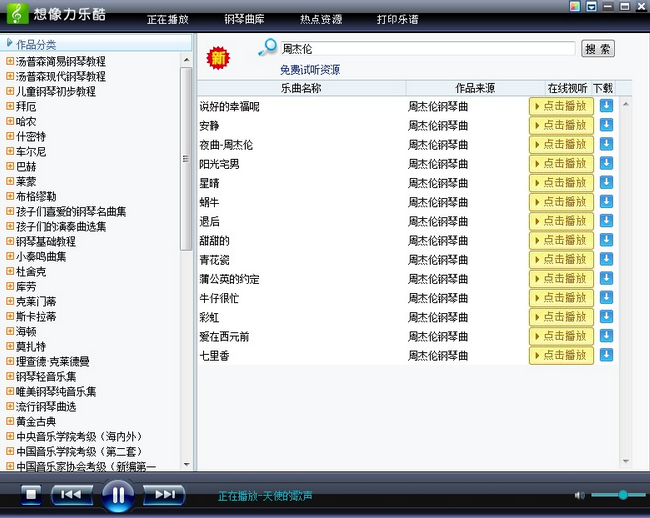Collapse the 作品分类 panel header arrow
Screen dimensions: 650x518
pos(10,43)
